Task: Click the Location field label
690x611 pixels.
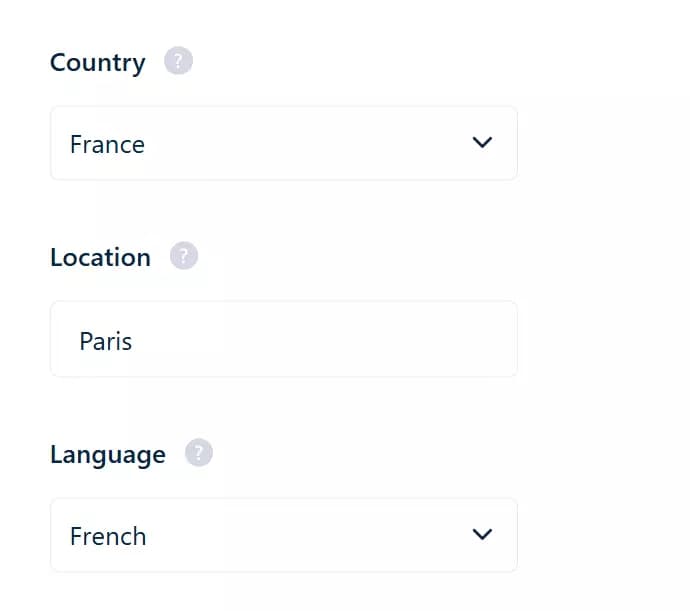Action: pos(100,258)
